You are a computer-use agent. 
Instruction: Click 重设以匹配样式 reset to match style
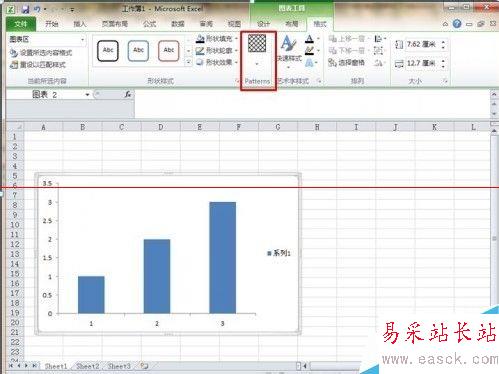click(x=38, y=64)
